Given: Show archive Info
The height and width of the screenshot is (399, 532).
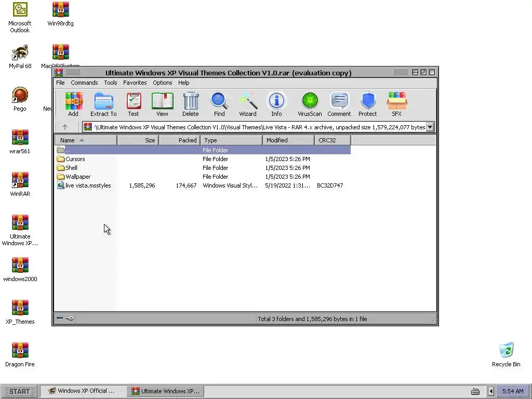Looking at the screenshot, I should coord(276,104).
